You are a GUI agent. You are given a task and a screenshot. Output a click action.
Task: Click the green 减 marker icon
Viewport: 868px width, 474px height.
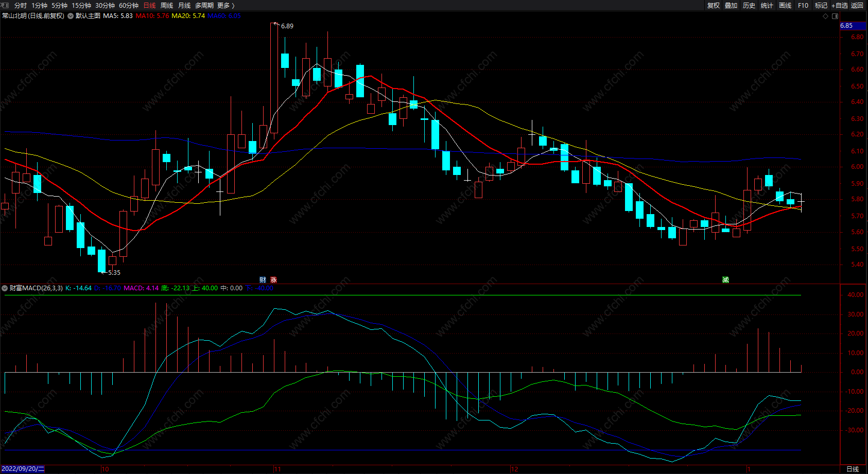click(725, 280)
